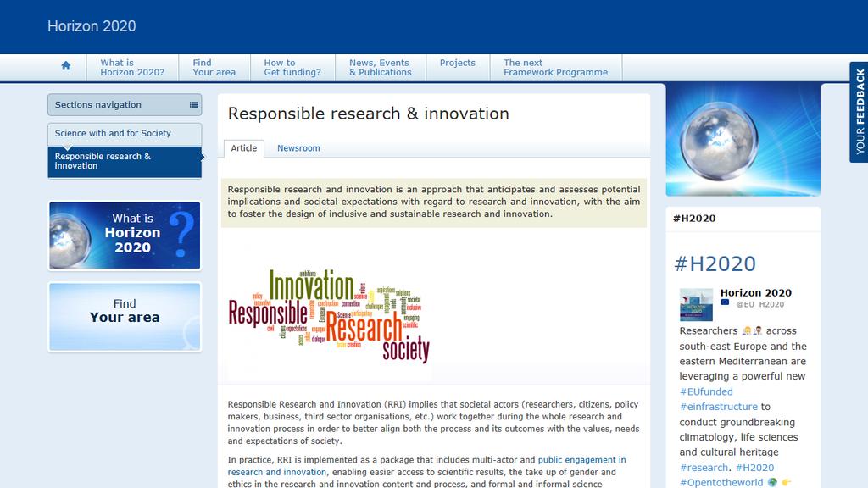Open the 'Find Your area' banner
Screen dimensions: 868x488
click(125, 317)
